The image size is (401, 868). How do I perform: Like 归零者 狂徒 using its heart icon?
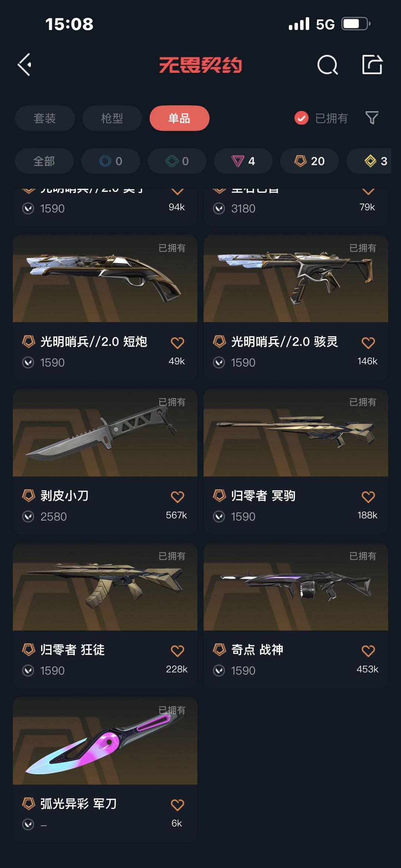tap(177, 651)
